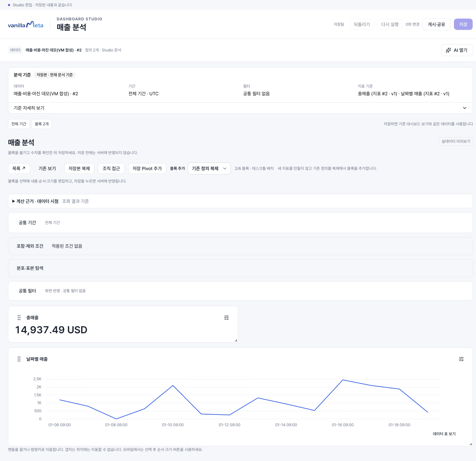Click 저장본 복제 button
The height and width of the screenshot is (461, 476).
click(79, 168)
